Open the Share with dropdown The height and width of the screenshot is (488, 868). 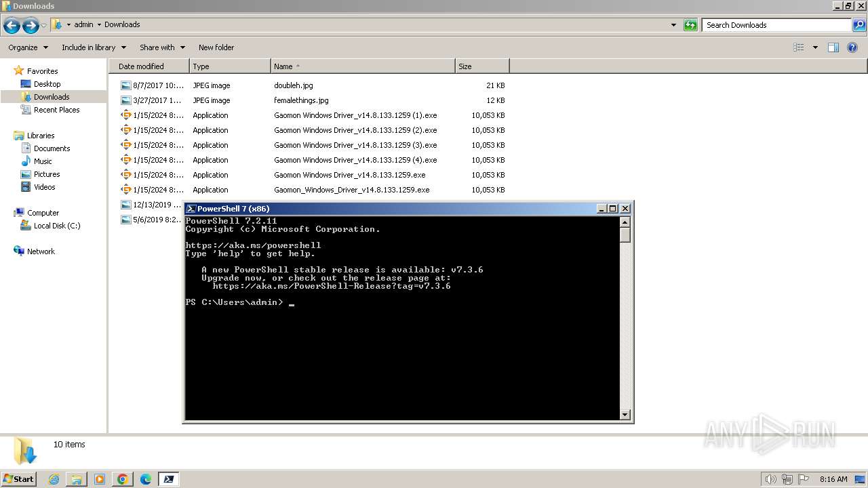pos(162,47)
